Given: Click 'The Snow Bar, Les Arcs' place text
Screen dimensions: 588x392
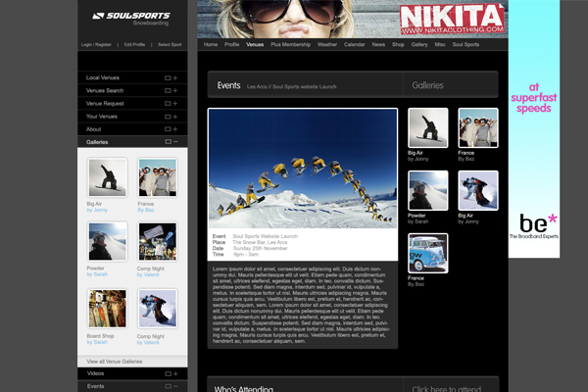Looking at the screenshot, I should click(x=260, y=242).
